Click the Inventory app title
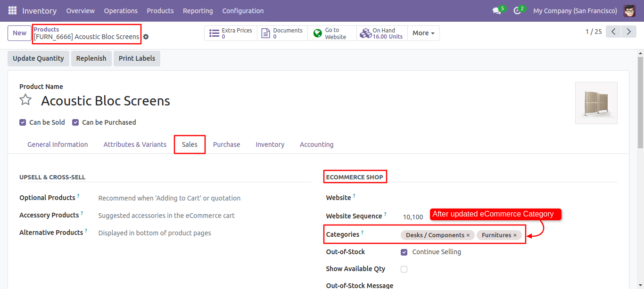This screenshot has width=644, height=289. pos(39,10)
